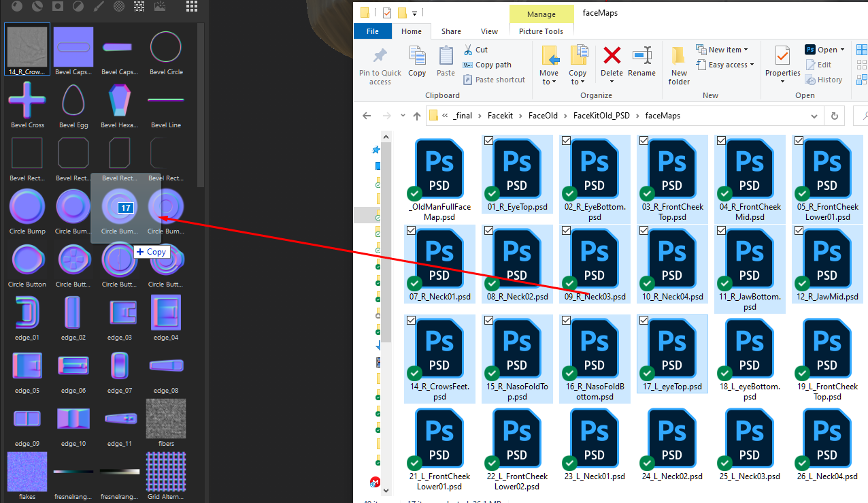
Task: Uncheck the 01_R_EyeTop.psd checkbox
Action: click(488, 140)
